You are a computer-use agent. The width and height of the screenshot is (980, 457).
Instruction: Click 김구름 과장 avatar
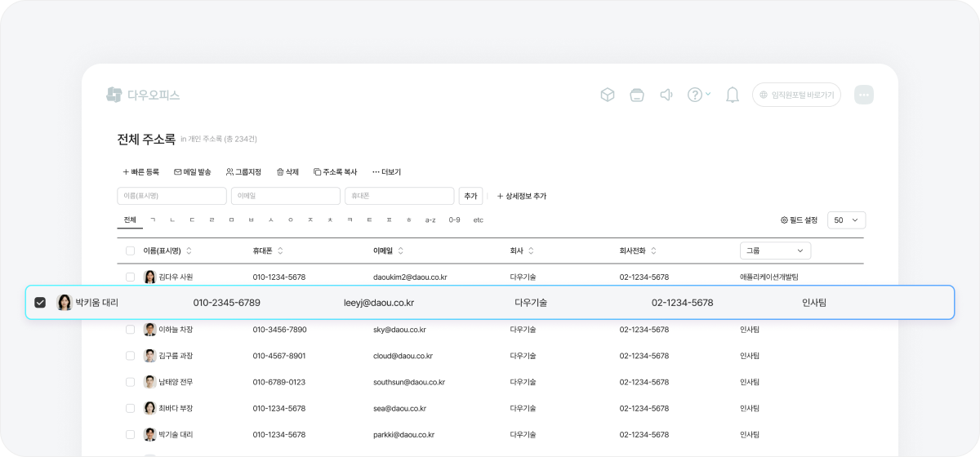coord(150,356)
